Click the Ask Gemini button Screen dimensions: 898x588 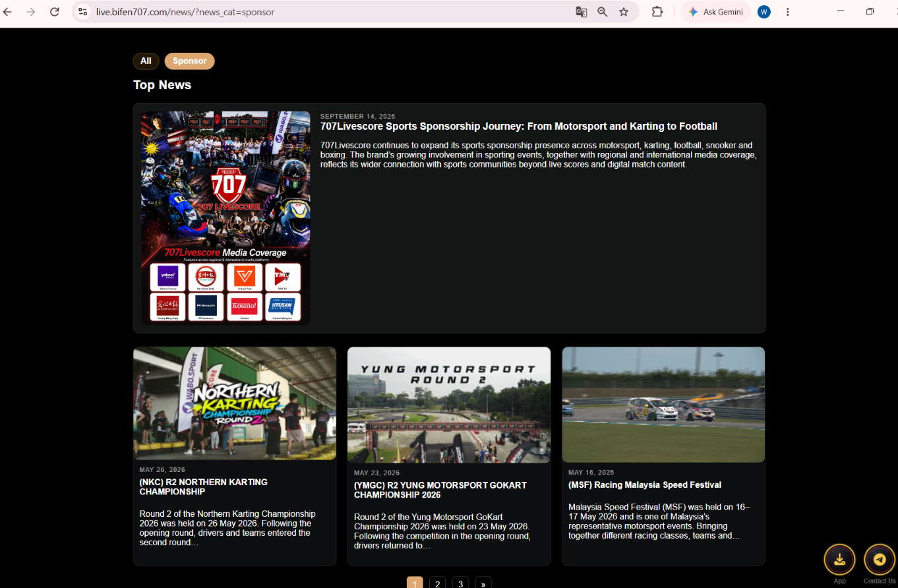715,12
